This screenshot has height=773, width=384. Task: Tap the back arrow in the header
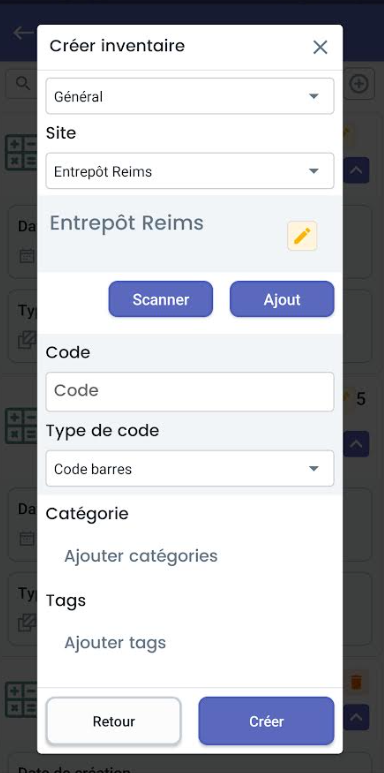[22, 33]
